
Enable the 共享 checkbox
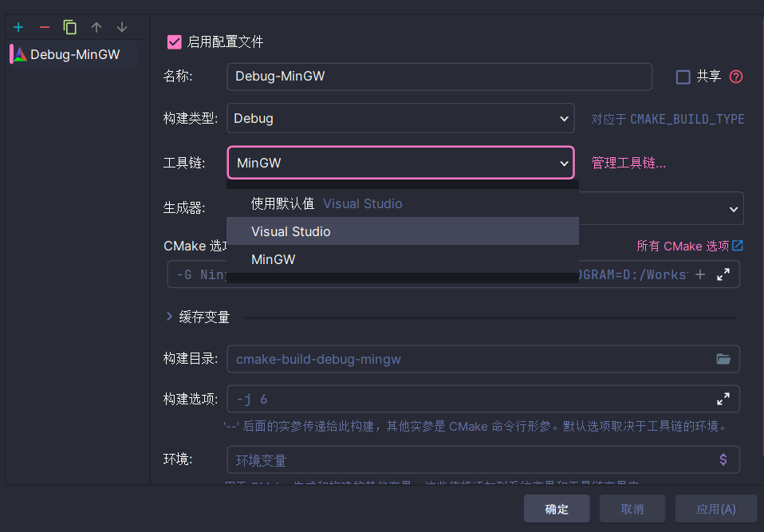coord(683,77)
